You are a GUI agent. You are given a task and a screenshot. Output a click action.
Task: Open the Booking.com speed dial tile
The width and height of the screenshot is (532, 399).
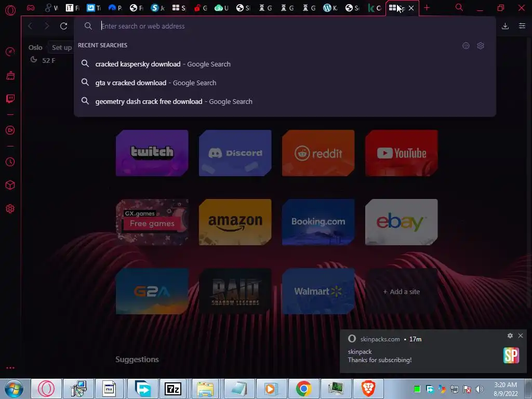pyautogui.click(x=318, y=222)
